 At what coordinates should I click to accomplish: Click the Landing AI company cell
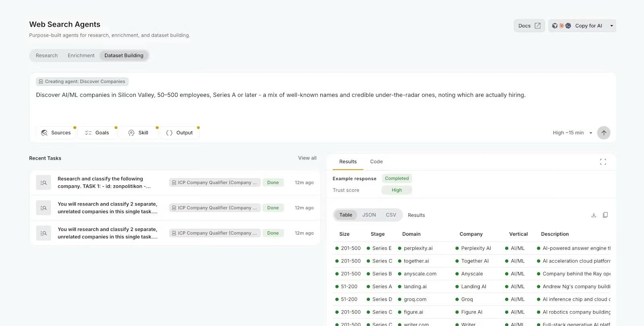pyautogui.click(x=474, y=287)
